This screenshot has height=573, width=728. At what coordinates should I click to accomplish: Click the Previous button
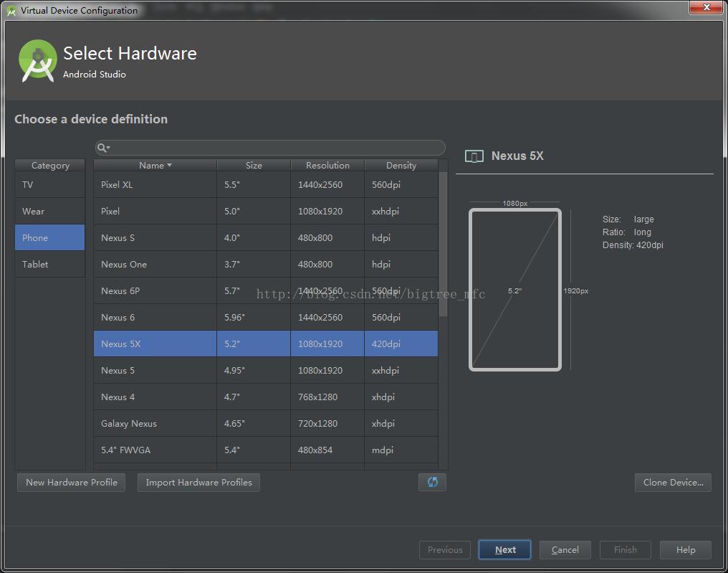(x=445, y=549)
